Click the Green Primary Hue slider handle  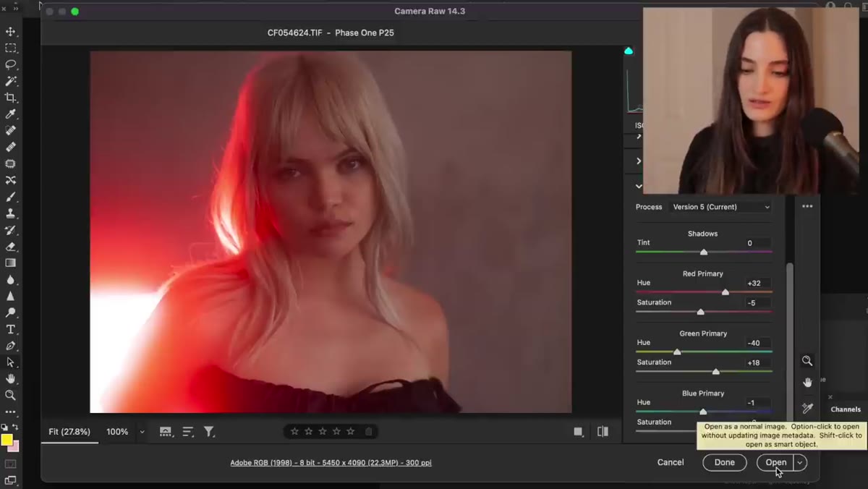click(x=677, y=352)
